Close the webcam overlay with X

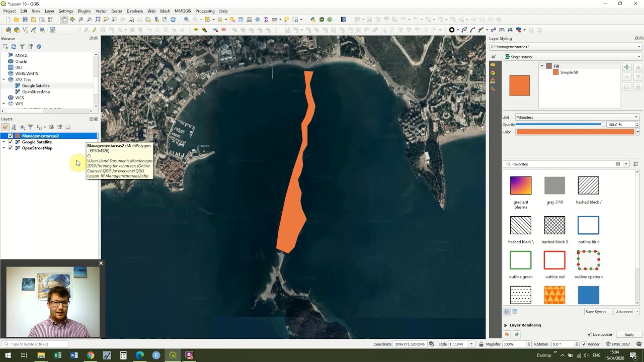(x=101, y=263)
